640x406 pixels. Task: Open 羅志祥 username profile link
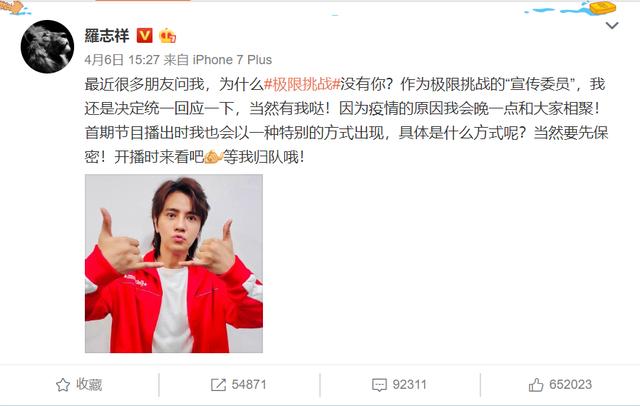pyautogui.click(x=107, y=35)
